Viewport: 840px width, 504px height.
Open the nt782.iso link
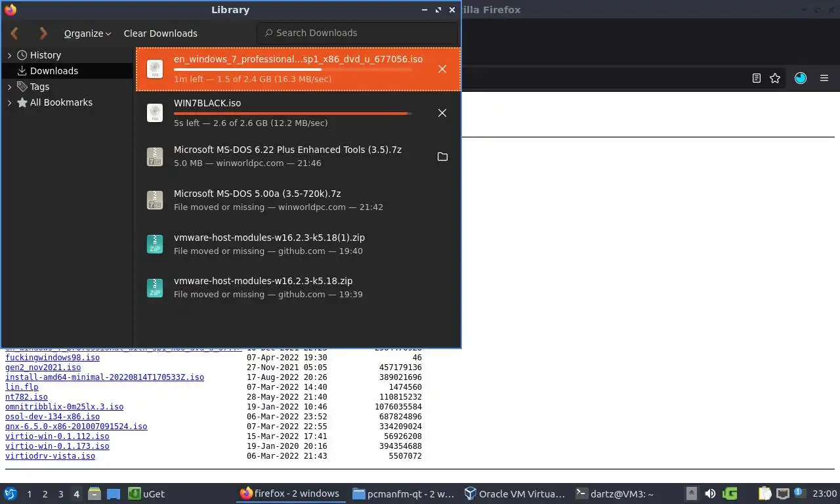(26, 397)
